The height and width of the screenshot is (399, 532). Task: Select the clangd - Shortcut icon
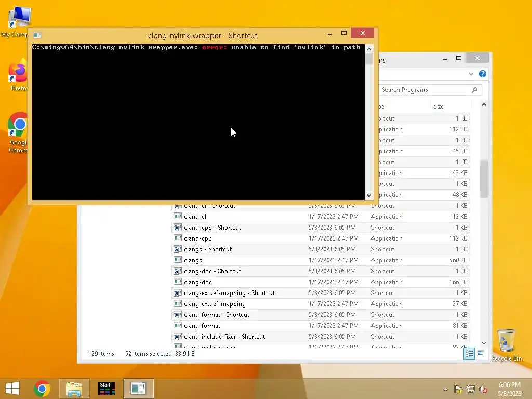pyautogui.click(x=177, y=249)
